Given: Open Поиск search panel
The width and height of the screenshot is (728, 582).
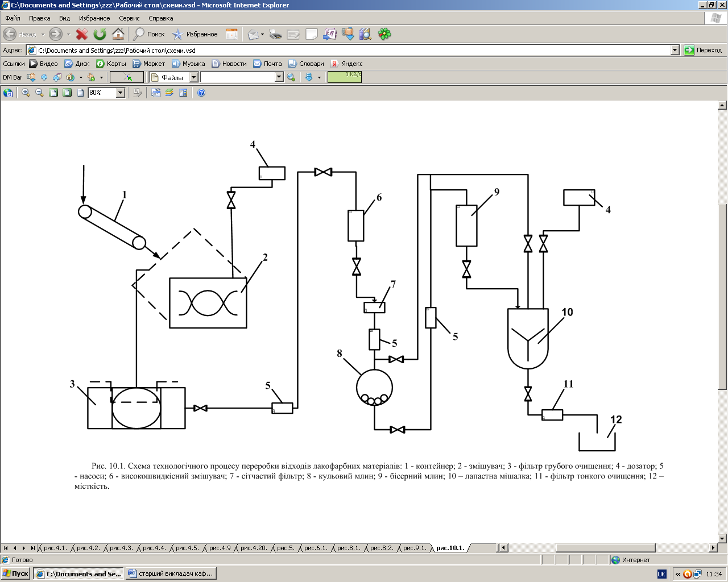Looking at the screenshot, I should [149, 34].
